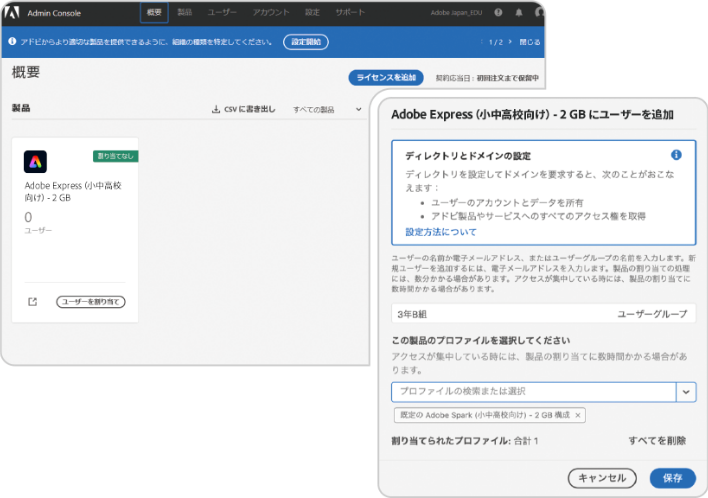Click the プロファイルの検索または選択 field
The image size is (708, 498).
(x=534, y=392)
